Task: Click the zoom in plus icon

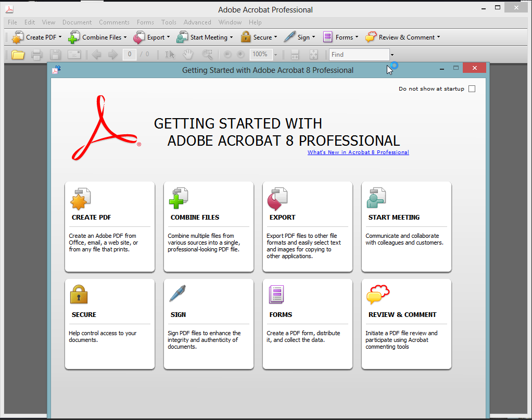Action: pyautogui.click(x=240, y=54)
